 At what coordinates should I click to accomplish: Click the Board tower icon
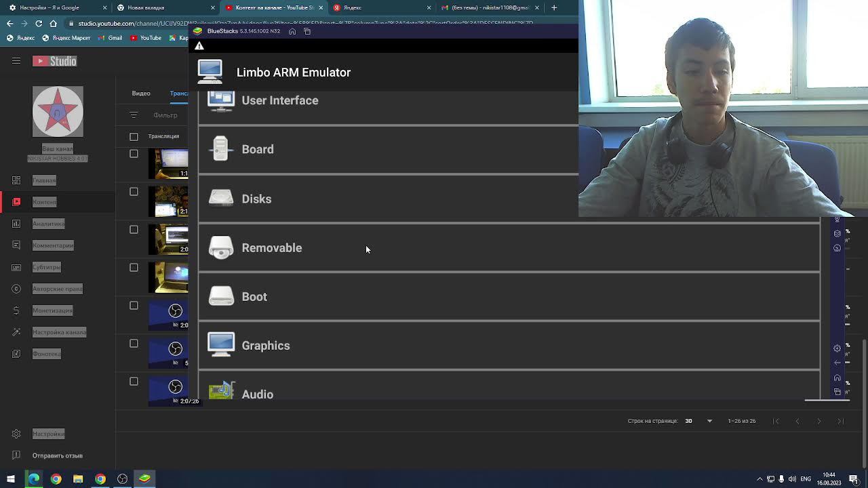click(221, 149)
